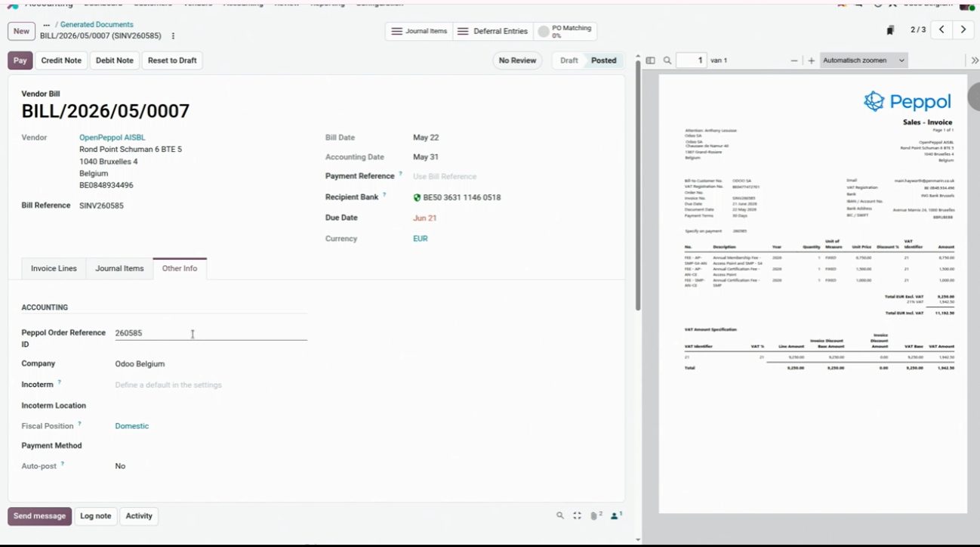980x547 pixels.
Task: Open the EUR currency link
Action: pyautogui.click(x=421, y=239)
